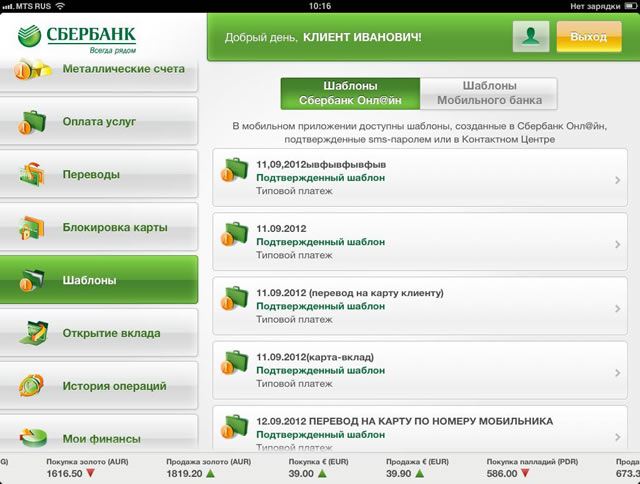The width and height of the screenshot is (640, 484).
Task: Click briefcase icon of 12.09.2012 template
Action: [x=235, y=426]
